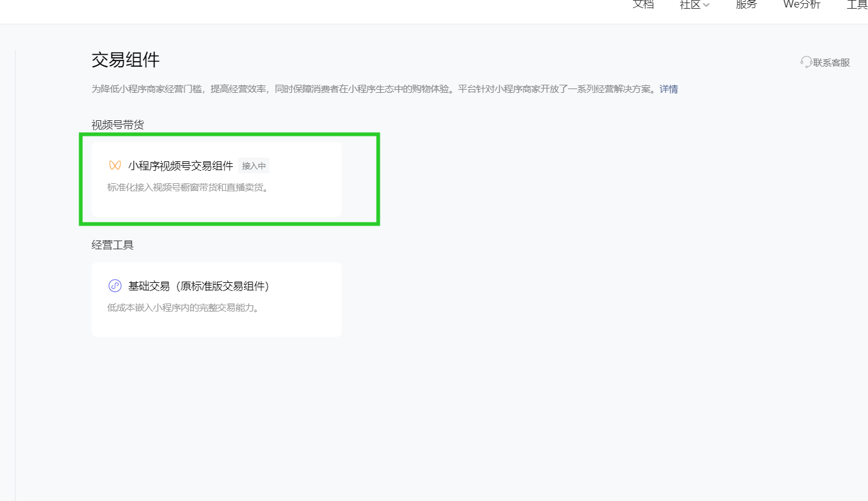Open the 服务 menu item
The image size is (868, 501).
(746, 4)
